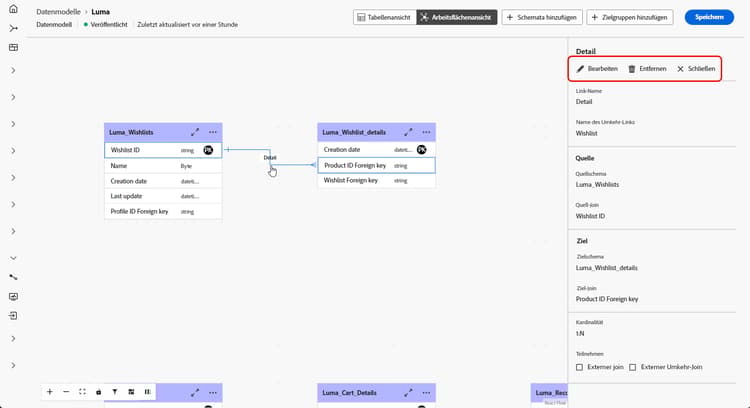Image resolution: width=750 pixels, height=408 pixels.
Task: Click the filter funnel icon in canvas toolbar
Action: coord(115,392)
